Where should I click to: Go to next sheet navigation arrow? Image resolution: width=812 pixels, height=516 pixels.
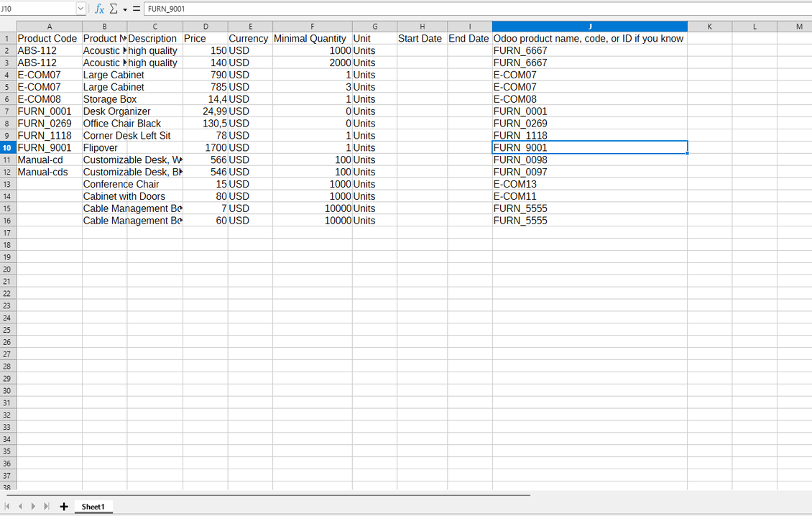coord(33,507)
